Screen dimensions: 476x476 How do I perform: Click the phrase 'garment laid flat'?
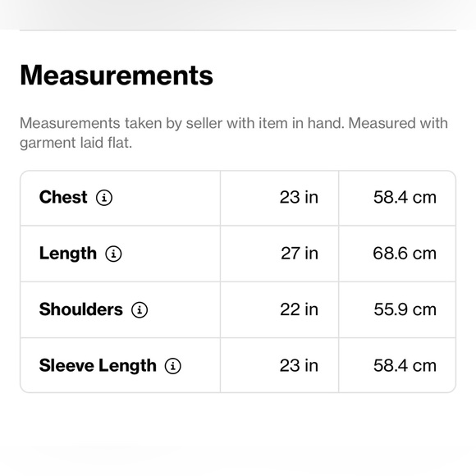pos(75,143)
